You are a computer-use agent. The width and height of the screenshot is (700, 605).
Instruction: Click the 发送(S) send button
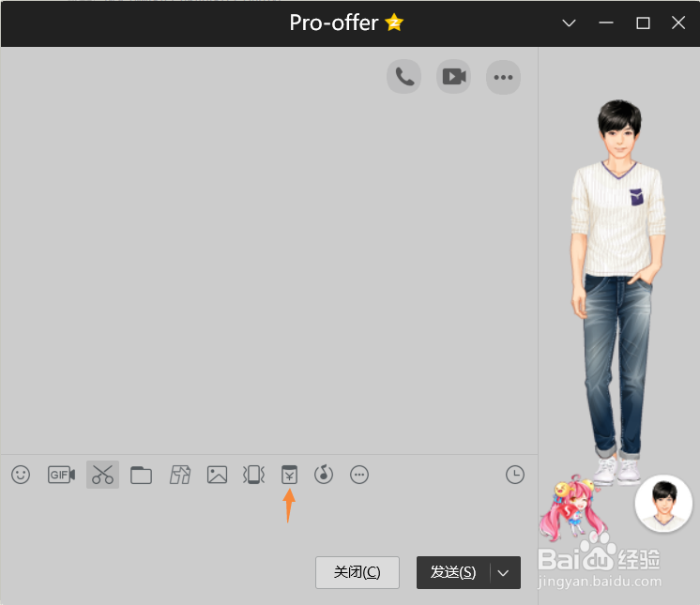click(453, 572)
